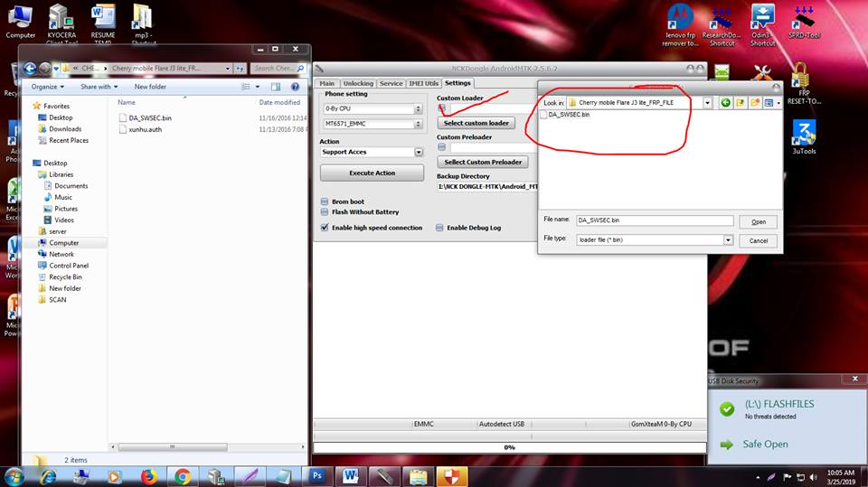Viewport: 868px width, 487px height.
Task: Select Control Panel in navigation pane
Action: [x=69, y=266]
